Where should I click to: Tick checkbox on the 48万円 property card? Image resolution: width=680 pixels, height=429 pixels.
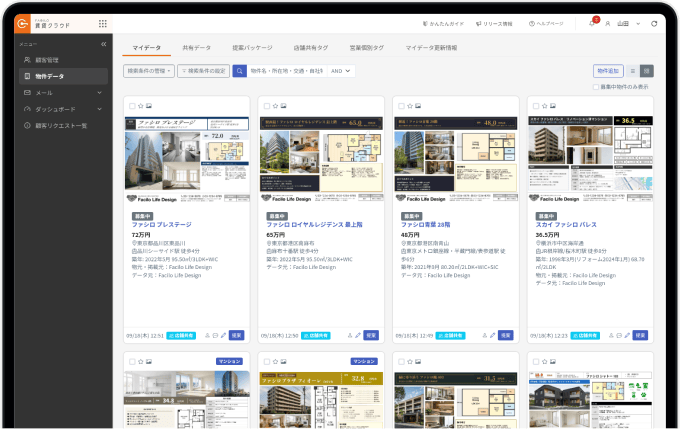pyautogui.click(x=401, y=106)
